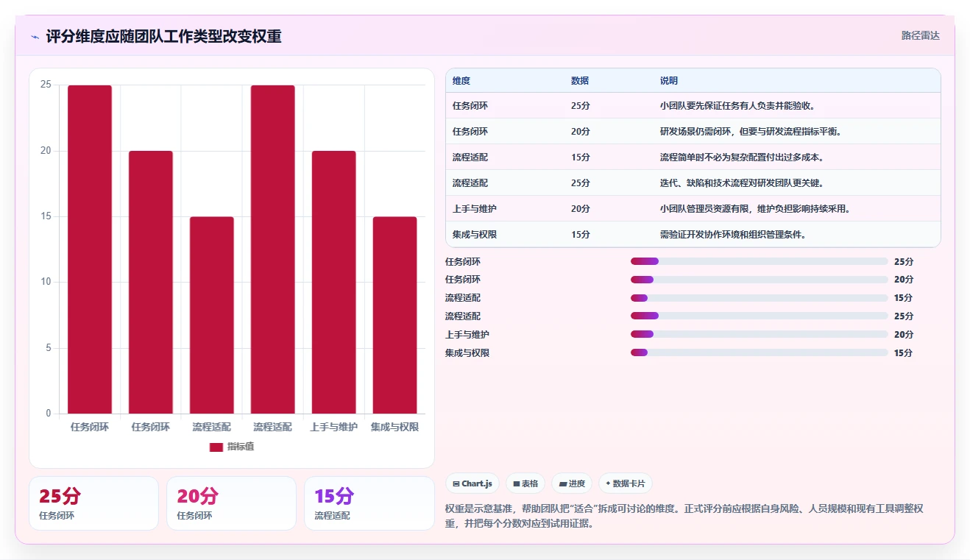Select the 表格 chip
Viewport: 970px width, 560px height.
coord(525,483)
